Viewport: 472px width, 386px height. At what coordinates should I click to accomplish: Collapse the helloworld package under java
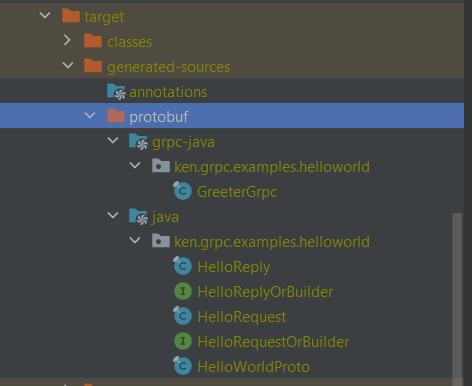(x=135, y=240)
